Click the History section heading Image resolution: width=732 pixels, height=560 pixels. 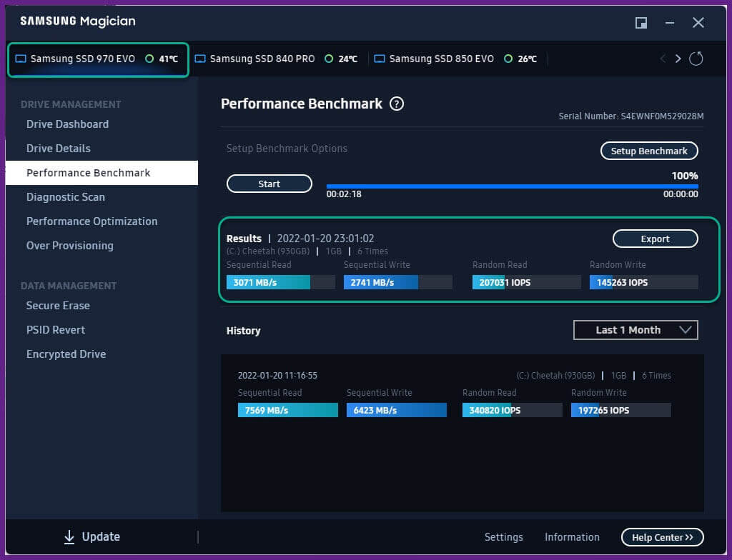243,331
